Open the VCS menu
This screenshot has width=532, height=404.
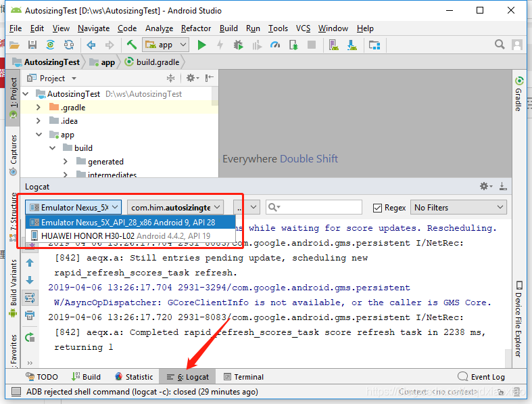click(x=303, y=28)
